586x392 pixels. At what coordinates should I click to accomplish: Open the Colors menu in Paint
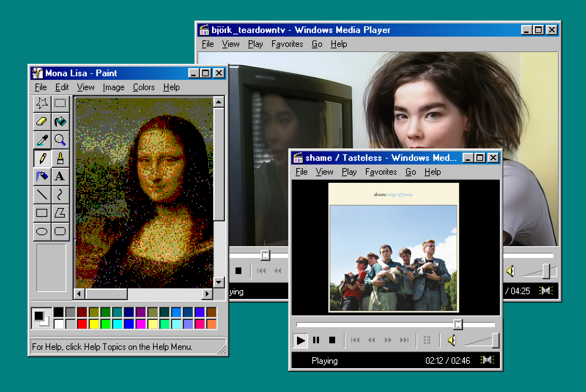[144, 88]
